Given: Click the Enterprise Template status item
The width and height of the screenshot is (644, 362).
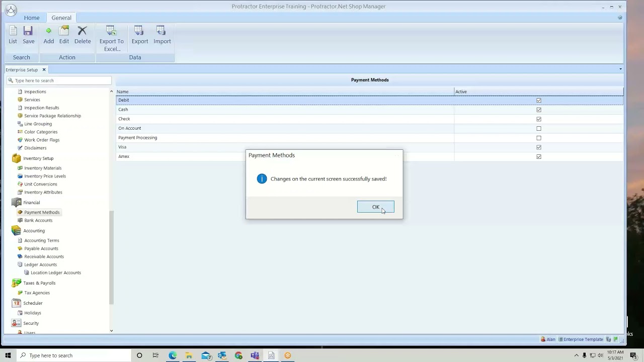Looking at the screenshot, I should point(581,339).
